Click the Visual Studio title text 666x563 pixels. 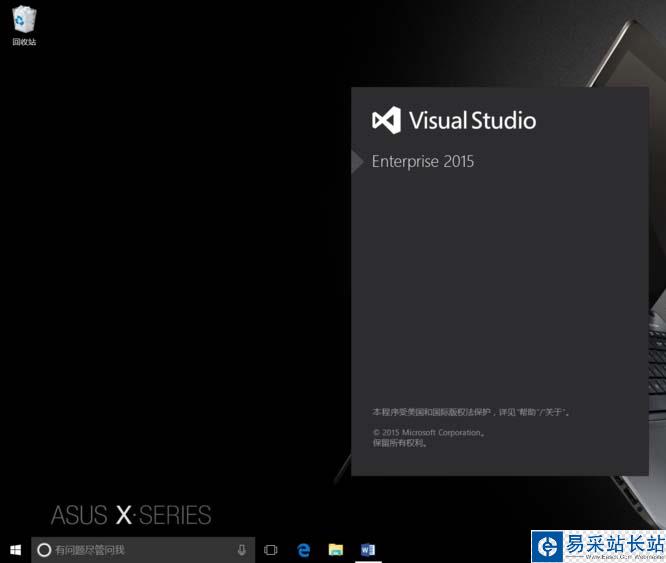[x=472, y=120]
